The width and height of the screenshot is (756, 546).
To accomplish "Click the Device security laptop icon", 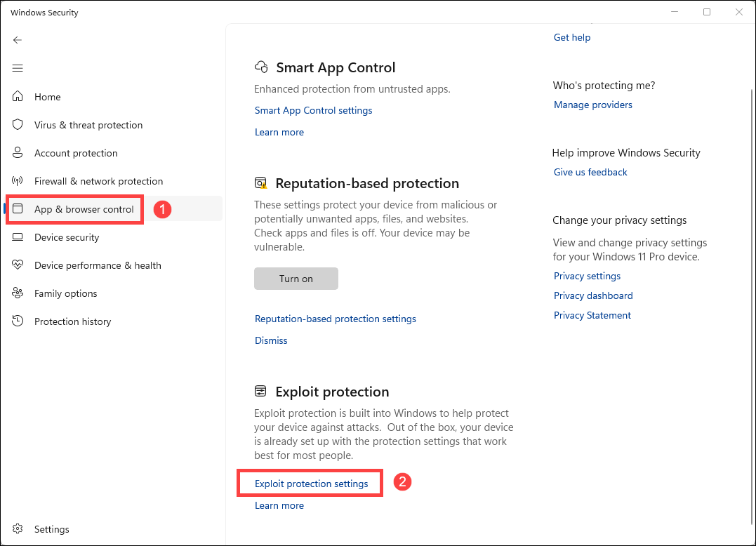I will click(x=18, y=237).
